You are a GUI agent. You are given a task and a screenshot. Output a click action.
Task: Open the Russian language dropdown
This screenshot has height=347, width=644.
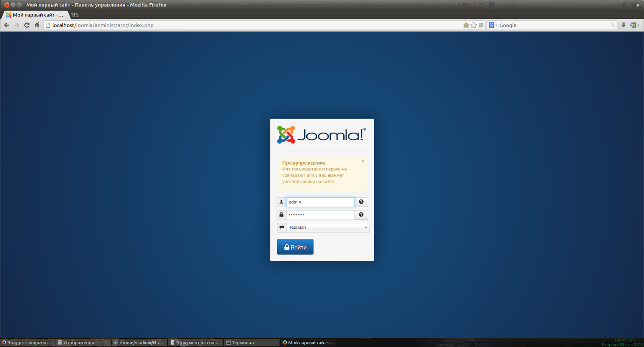point(328,228)
